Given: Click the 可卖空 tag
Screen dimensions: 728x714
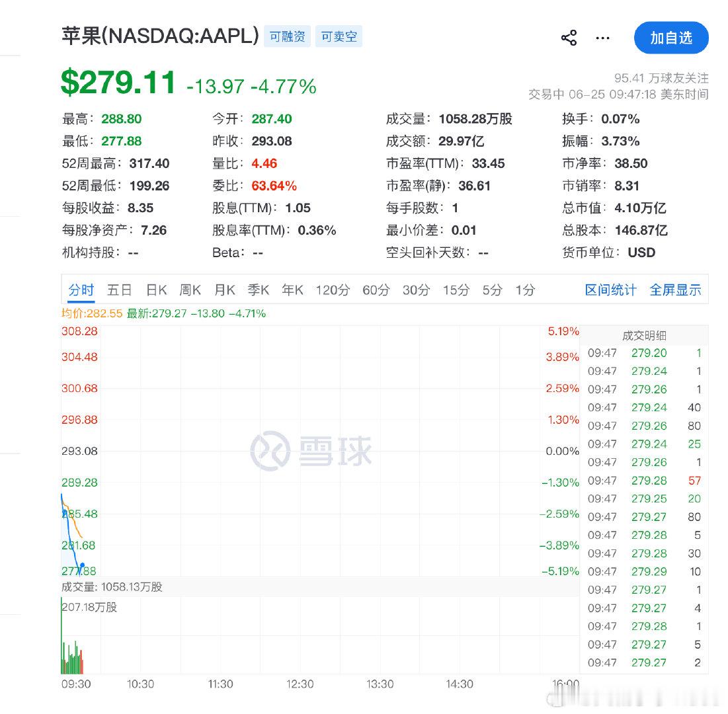Looking at the screenshot, I should click(339, 36).
